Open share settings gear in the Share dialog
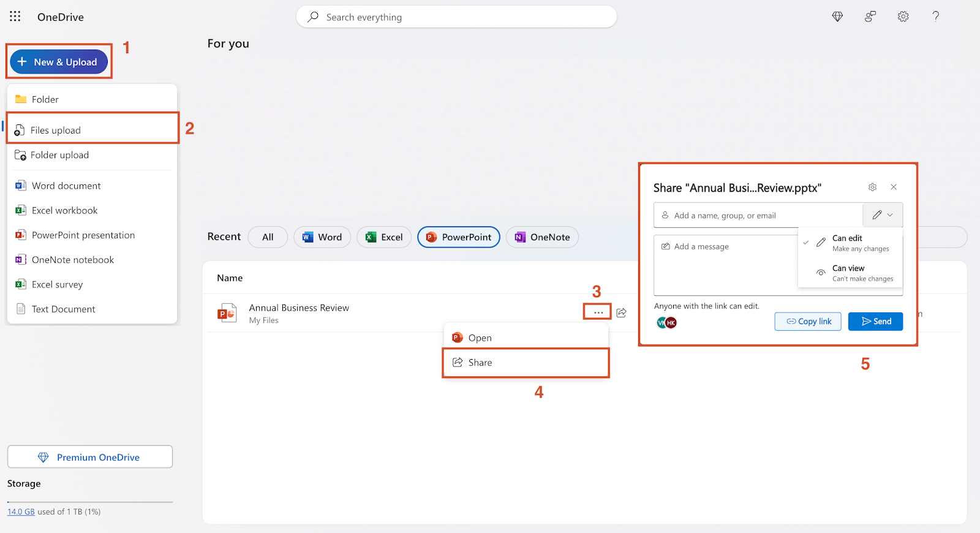The image size is (980, 533). point(872,187)
